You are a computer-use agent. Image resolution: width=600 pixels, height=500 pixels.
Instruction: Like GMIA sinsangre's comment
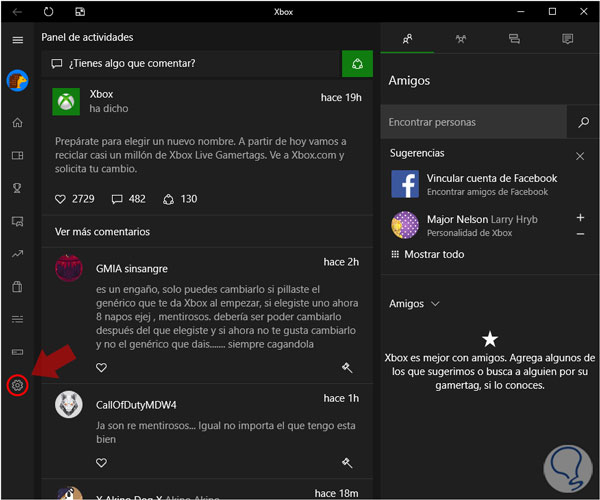tap(101, 367)
